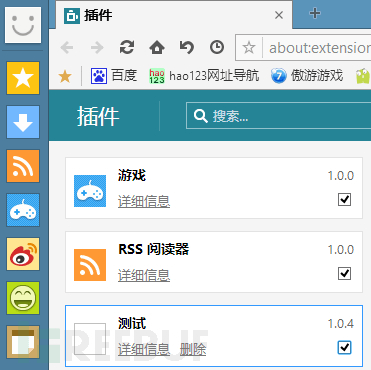Open the game controller sidebar icon
This screenshot has height=370, width=371.
(23, 210)
